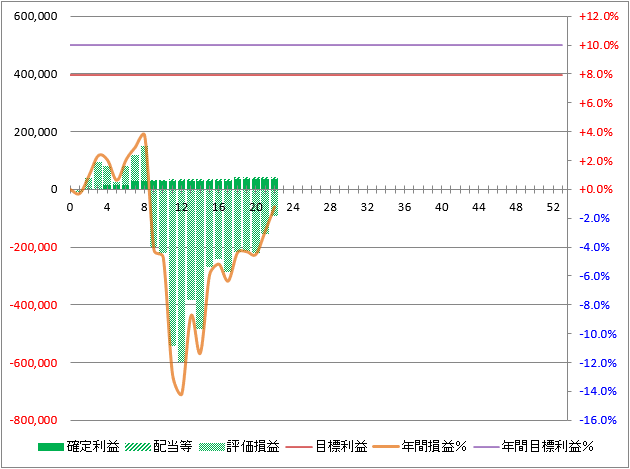
Task: Click the -600,000 left axis label
Action: (x=34, y=363)
